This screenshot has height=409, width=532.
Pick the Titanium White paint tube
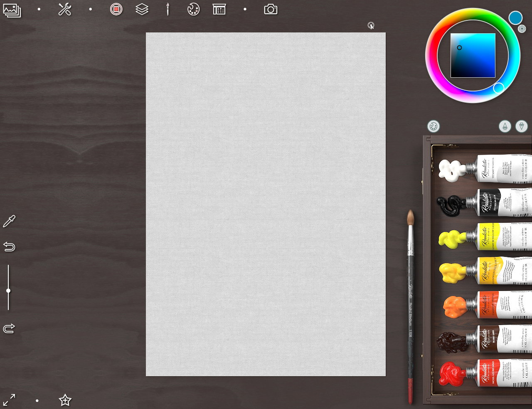pos(485,169)
